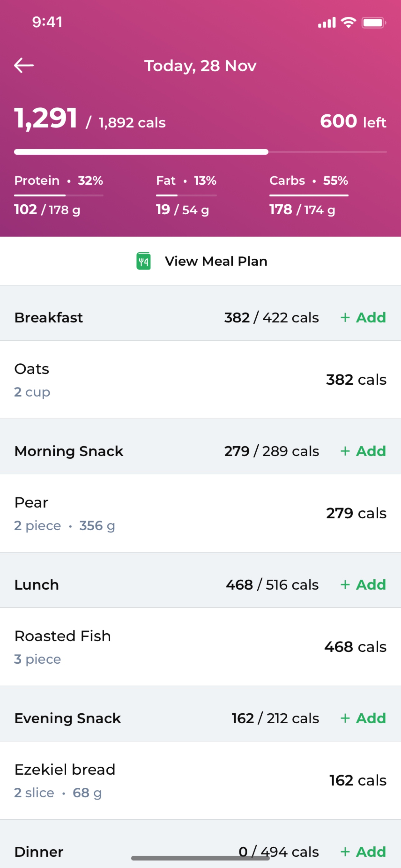Viewport: 401px width, 868px height.
Task: Tap the Wi-Fi status icon
Action: point(349,22)
